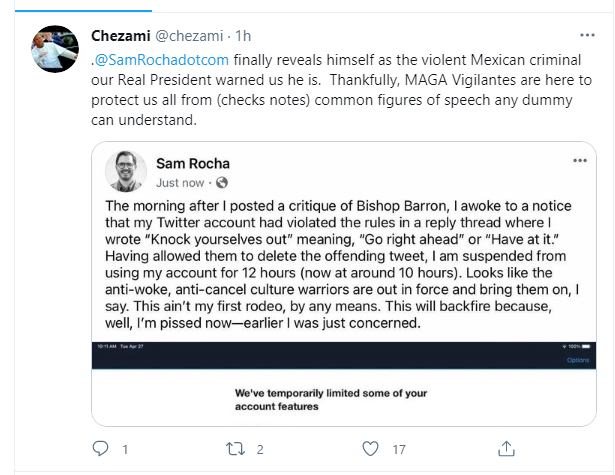
Task: Click the share tweet icon
Action: click(x=507, y=449)
